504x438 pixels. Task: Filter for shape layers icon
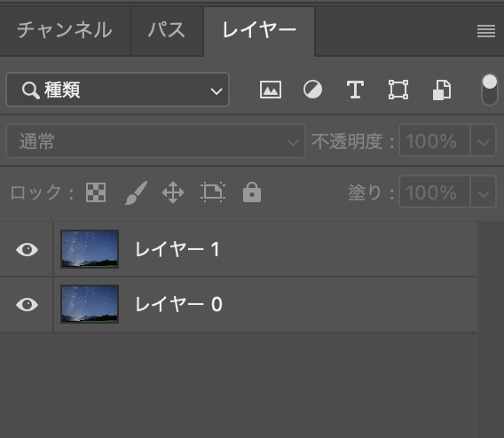(x=398, y=90)
